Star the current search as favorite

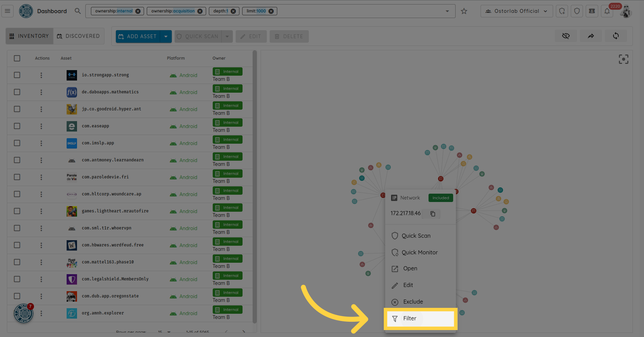coord(464,11)
